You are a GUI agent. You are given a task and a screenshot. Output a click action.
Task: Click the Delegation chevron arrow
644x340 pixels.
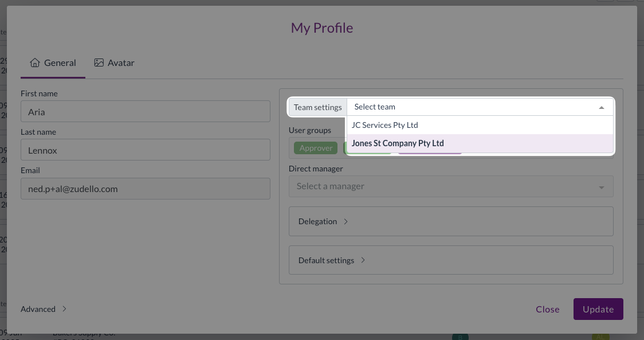pyautogui.click(x=345, y=221)
